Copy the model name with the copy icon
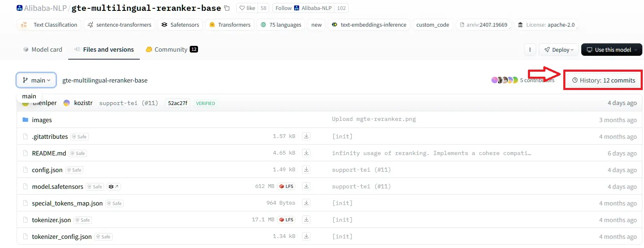 tap(227, 8)
